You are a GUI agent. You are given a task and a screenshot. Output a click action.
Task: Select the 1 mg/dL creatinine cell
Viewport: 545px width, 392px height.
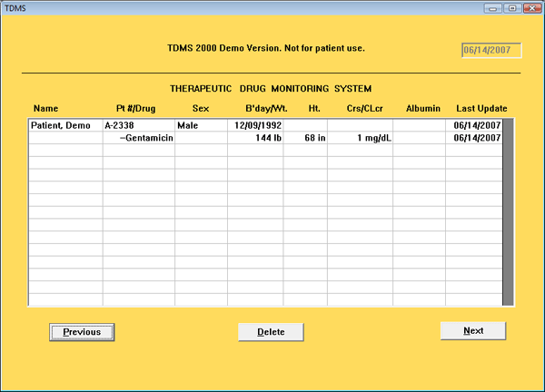pyautogui.click(x=360, y=138)
